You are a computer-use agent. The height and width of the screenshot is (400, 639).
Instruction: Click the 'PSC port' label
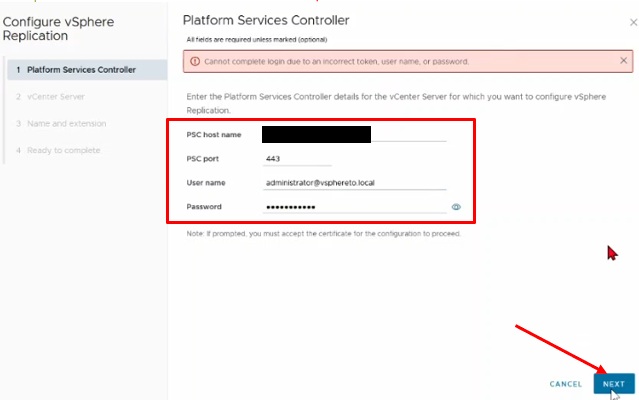click(203, 159)
